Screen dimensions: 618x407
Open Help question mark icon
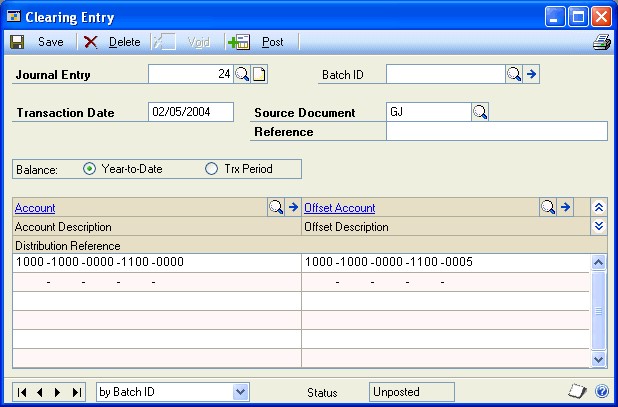(602, 391)
